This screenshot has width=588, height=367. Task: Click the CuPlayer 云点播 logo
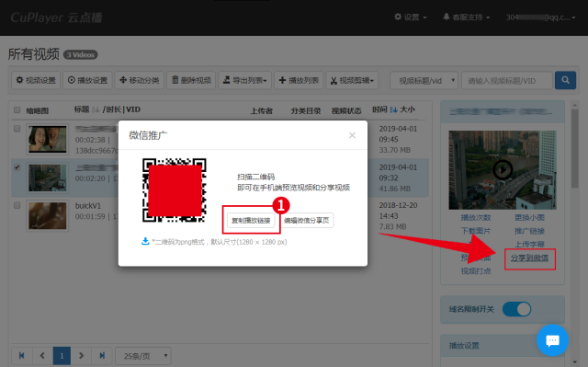coord(56,17)
